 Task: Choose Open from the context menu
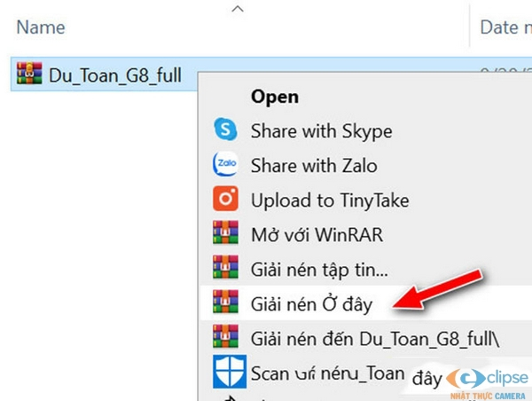pyautogui.click(x=275, y=96)
